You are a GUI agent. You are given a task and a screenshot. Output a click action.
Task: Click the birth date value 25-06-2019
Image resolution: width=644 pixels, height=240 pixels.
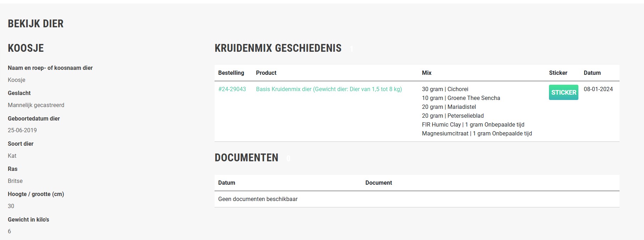pyautogui.click(x=22, y=130)
